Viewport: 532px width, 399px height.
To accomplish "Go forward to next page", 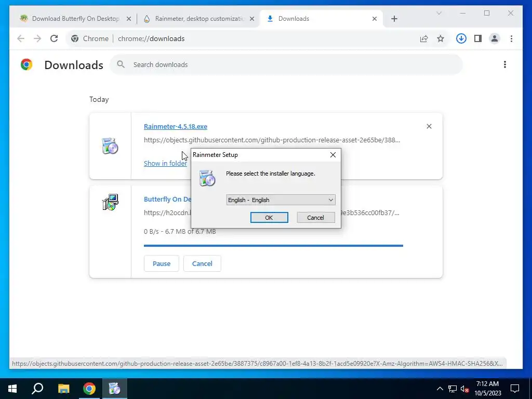I will tap(37, 38).
